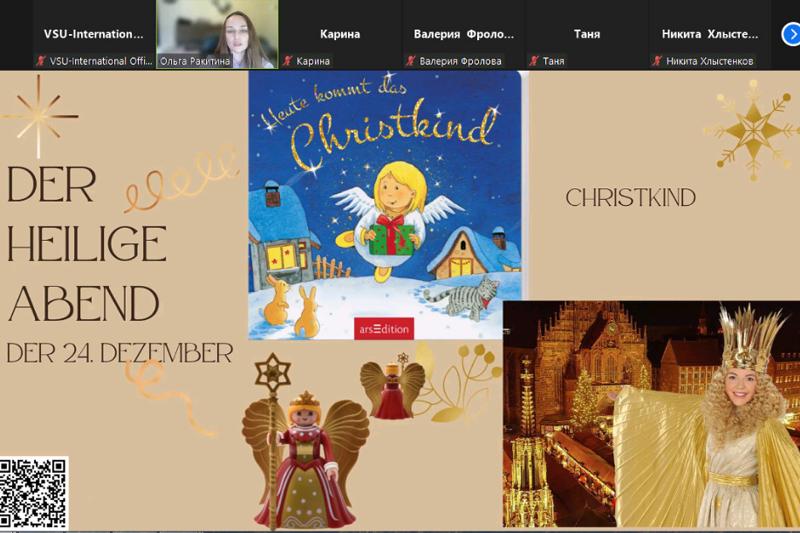Viewport: 800px width, 533px height.
Task: Click muted mic icon beside Никита Хлыстенков
Action: coord(658,61)
